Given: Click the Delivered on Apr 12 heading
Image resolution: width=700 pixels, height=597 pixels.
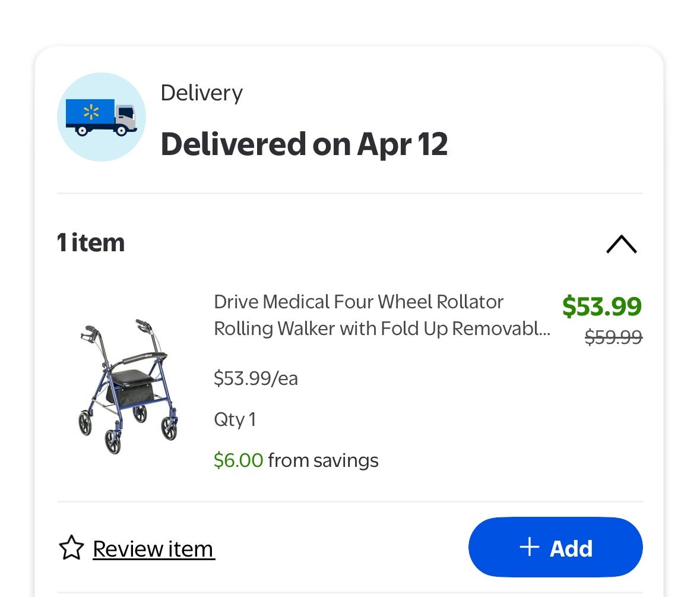Looking at the screenshot, I should pos(304,143).
